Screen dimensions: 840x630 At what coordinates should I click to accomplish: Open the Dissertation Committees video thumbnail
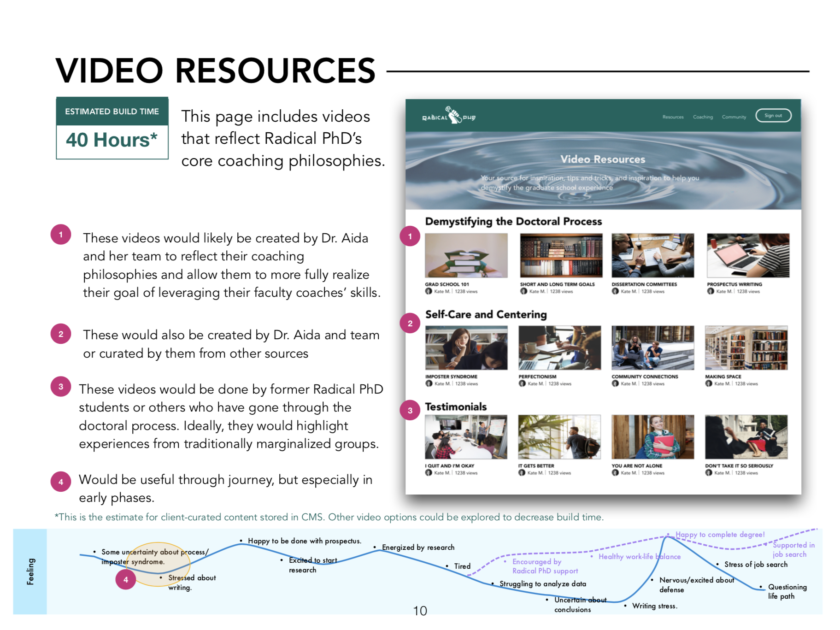(x=652, y=255)
